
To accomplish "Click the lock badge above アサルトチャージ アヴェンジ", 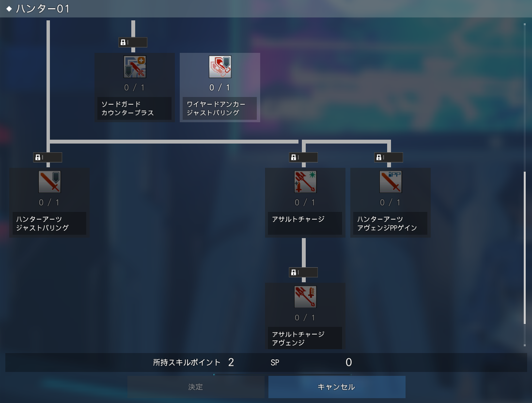I will pos(303,272).
